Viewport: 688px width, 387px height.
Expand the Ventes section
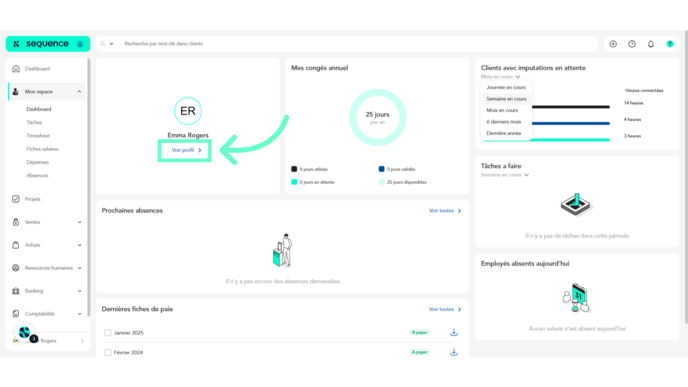pos(79,222)
